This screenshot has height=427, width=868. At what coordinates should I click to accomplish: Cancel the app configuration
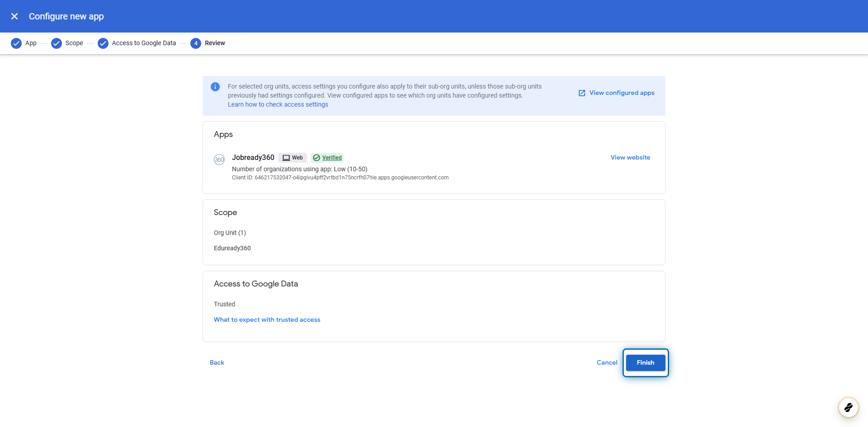point(607,362)
